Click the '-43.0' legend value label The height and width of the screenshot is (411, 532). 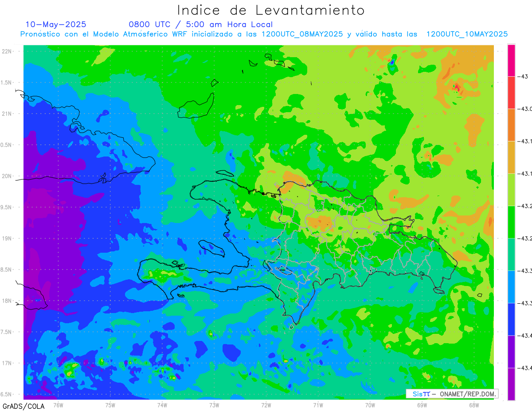pos(525,109)
